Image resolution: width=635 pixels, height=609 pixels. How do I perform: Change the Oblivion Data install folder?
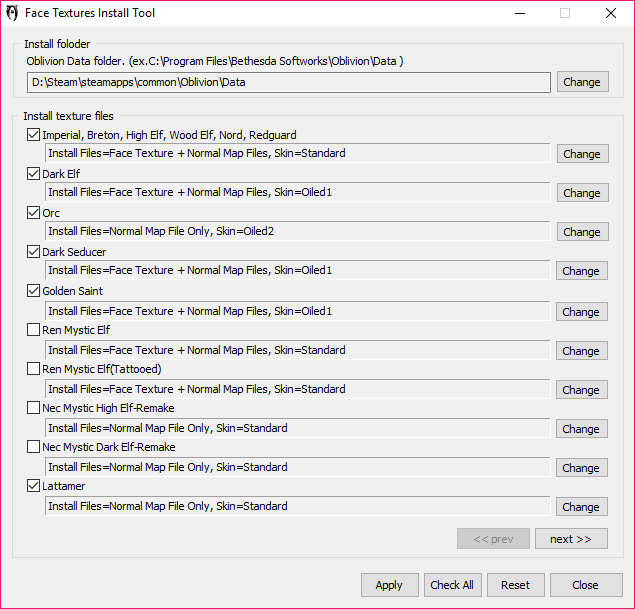pyautogui.click(x=581, y=82)
